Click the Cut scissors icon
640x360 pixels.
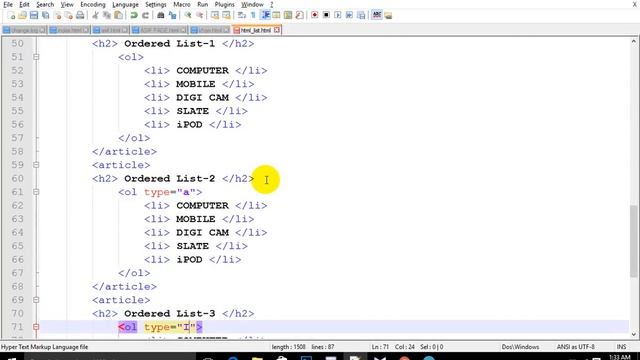coord(96,16)
